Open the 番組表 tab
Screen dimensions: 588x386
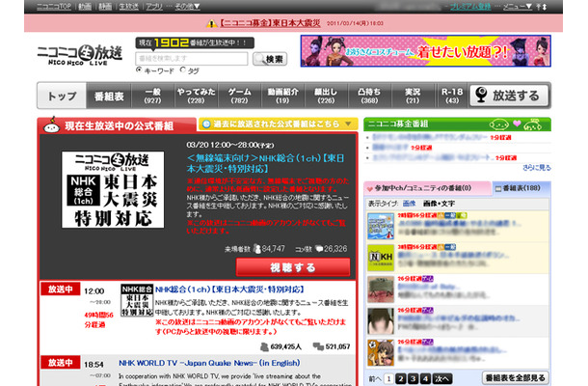pyautogui.click(x=109, y=96)
